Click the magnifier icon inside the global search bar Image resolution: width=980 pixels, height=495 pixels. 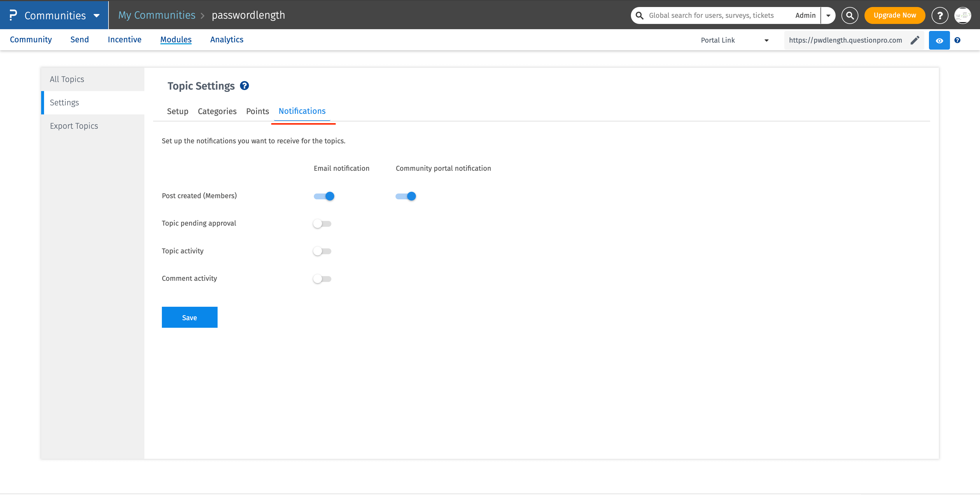coord(639,15)
